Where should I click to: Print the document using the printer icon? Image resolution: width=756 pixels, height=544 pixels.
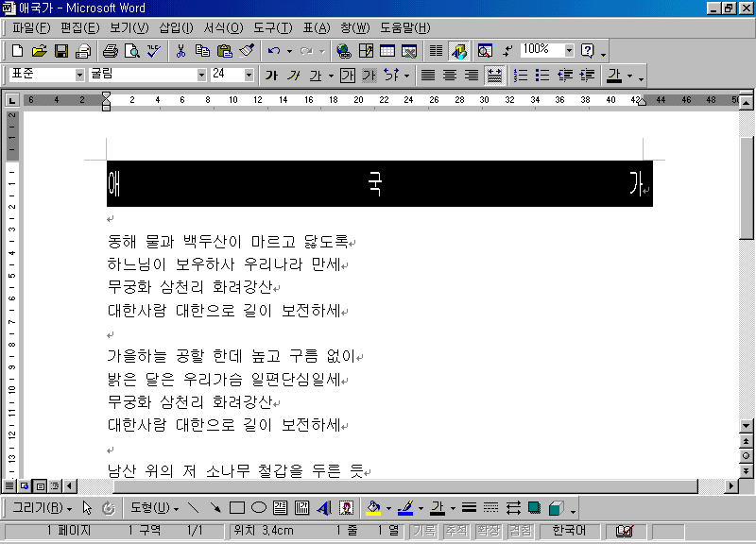(x=111, y=51)
